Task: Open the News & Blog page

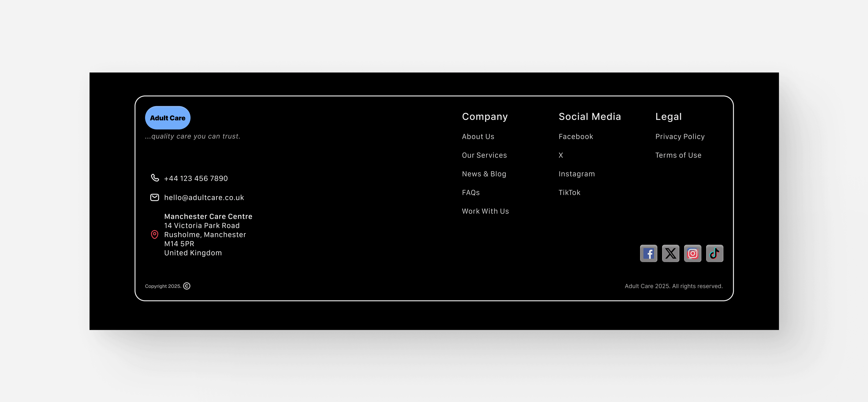Action: (x=484, y=174)
